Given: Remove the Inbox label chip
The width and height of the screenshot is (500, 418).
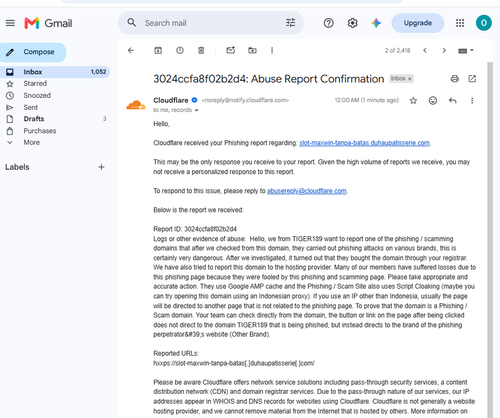Looking at the screenshot, I should [410, 79].
